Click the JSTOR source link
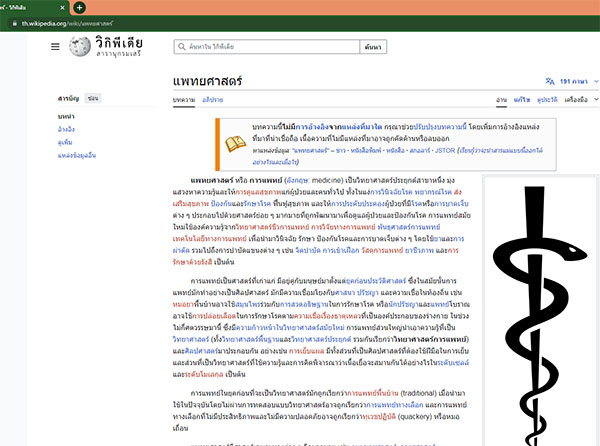This screenshot has width=600, height=446. (445, 150)
